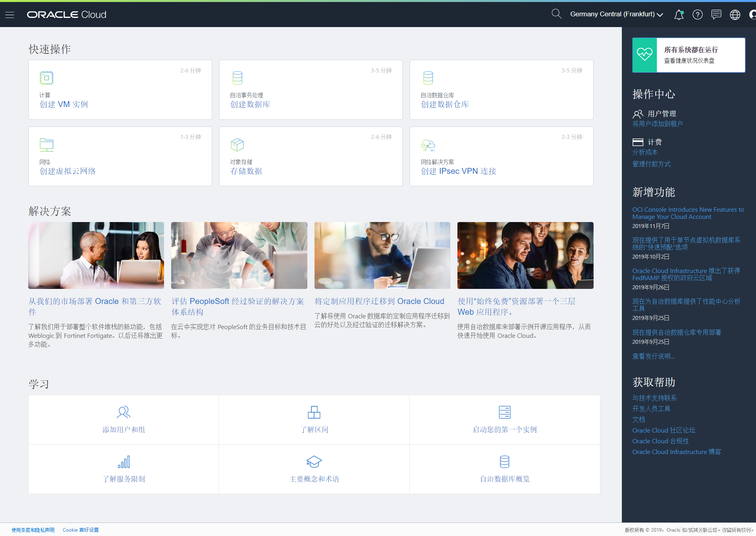Image resolution: width=756 pixels, height=536 pixels.
Task: Open the help question mark icon
Action: click(697, 15)
